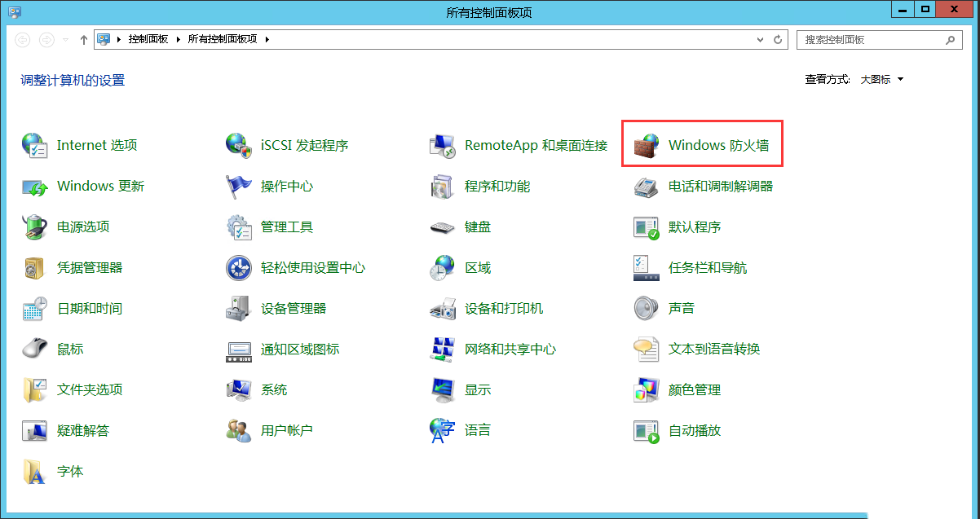
Task: Click the 鼠标 mouse icon
Action: (x=34, y=349)
